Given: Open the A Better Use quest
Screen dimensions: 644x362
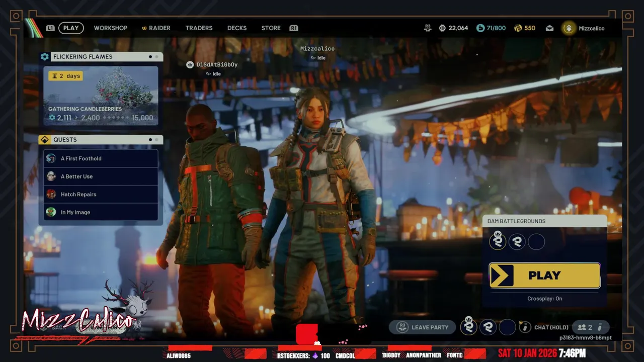Looking at the screenshot, I should 101,176.
